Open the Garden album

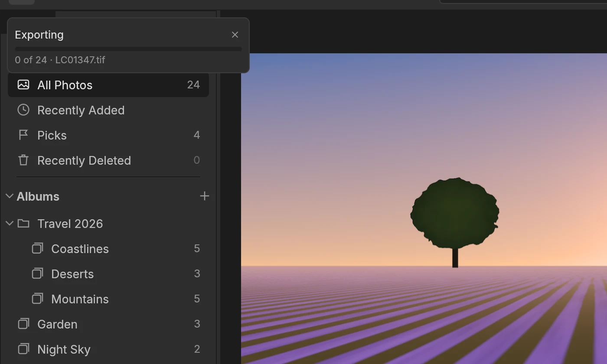[x=108, y=324]
